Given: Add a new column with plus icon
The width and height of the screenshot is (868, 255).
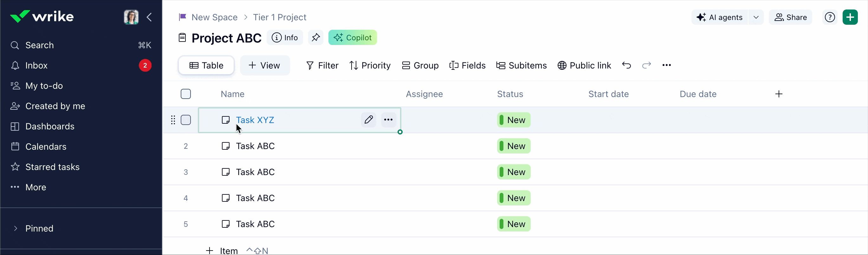Looking at the screenshot, I should (x=779, y=94).
